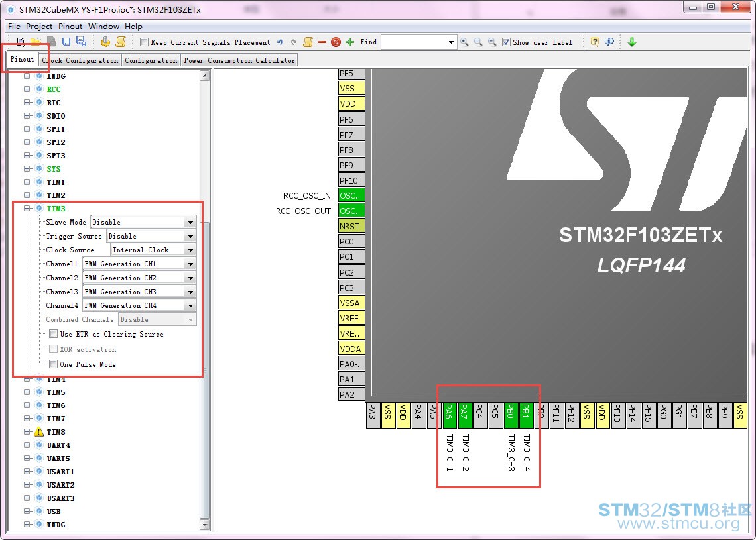Open the Project menu
The width and height of the screenshot is (756, 540).
39,26
